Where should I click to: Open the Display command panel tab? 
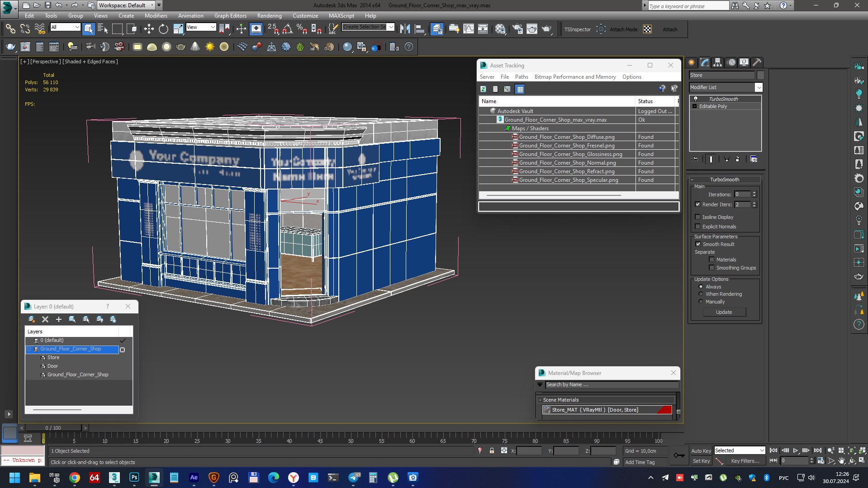(744, 62)
